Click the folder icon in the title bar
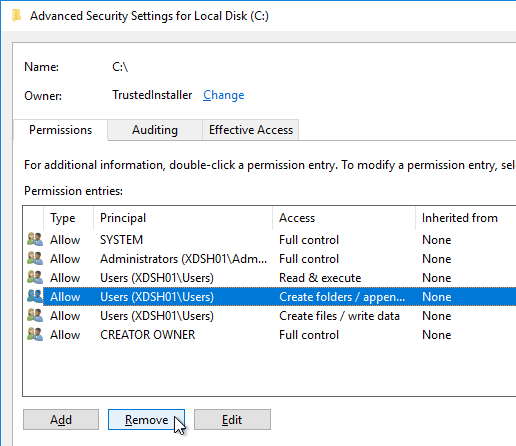The image size is (516, 446). (x=16, y=16)
